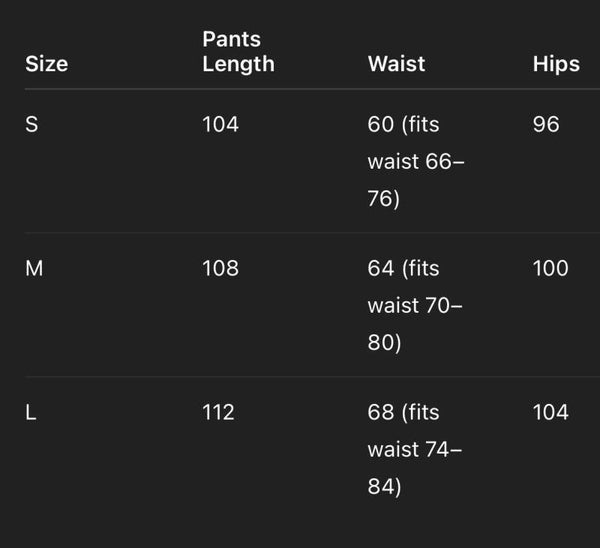This screenshot has height=548, width=600.
Task: Select the M size label
Action: 34,269
